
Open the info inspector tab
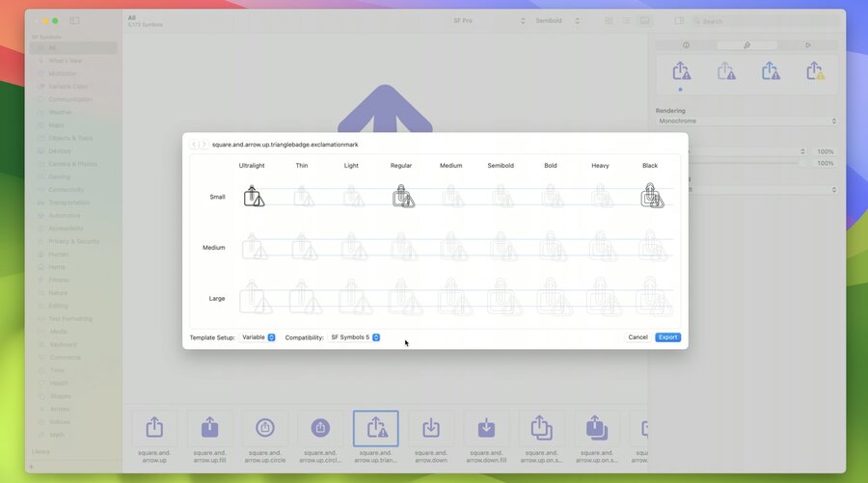click(686, 44)
